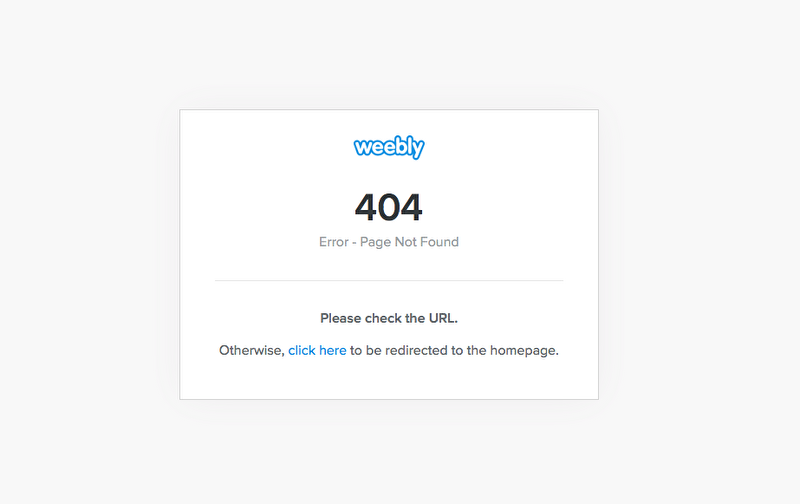Viewport: 800px width, 504px height.
Task: Click the word 'Otherwise,' in the sentence
Action: tap(252, 350)
